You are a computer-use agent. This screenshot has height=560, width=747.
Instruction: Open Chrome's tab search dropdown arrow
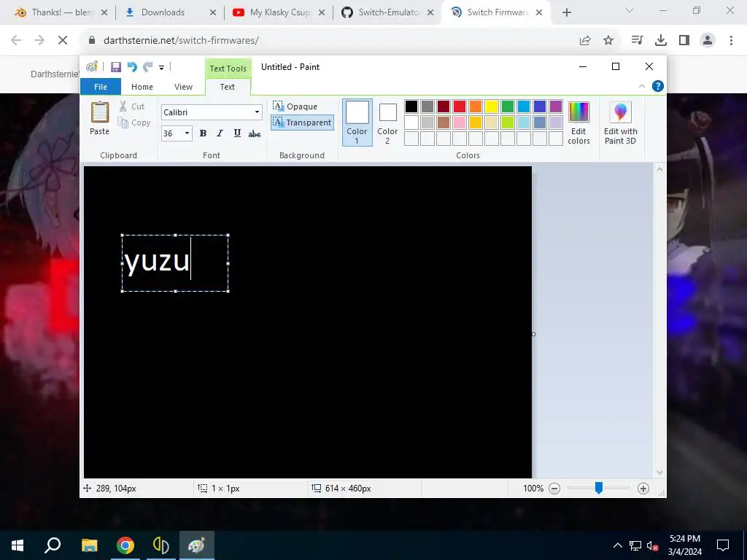[x=630, y=10]
